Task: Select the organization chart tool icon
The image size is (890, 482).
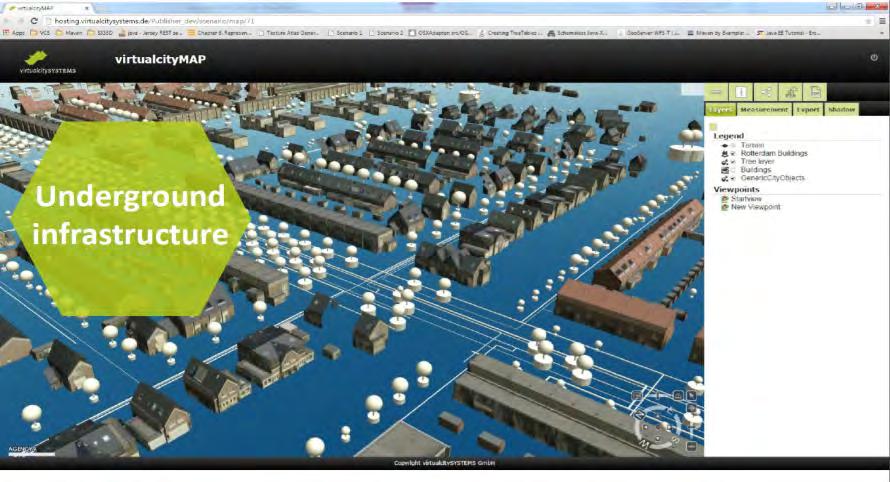Action: [x=791, y=92]
